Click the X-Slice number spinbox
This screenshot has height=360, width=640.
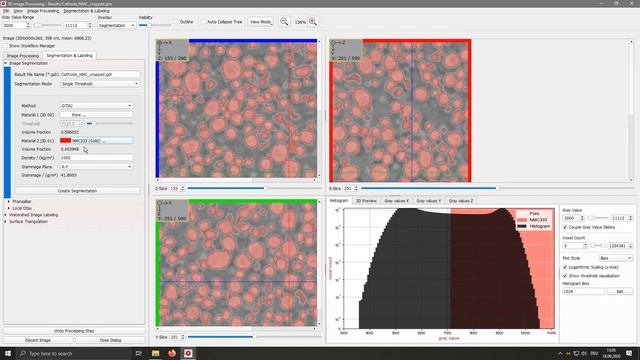[350, 188]
